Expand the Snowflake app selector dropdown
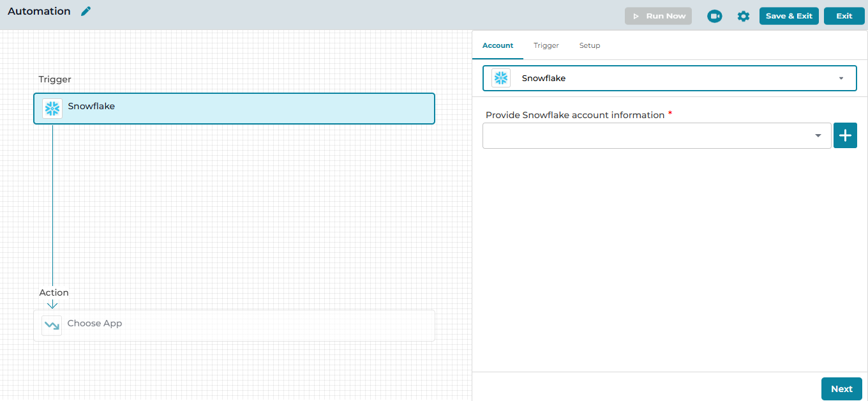Image resolution: width=868 pixels, height=401 pixels. (x=670, y=78)
